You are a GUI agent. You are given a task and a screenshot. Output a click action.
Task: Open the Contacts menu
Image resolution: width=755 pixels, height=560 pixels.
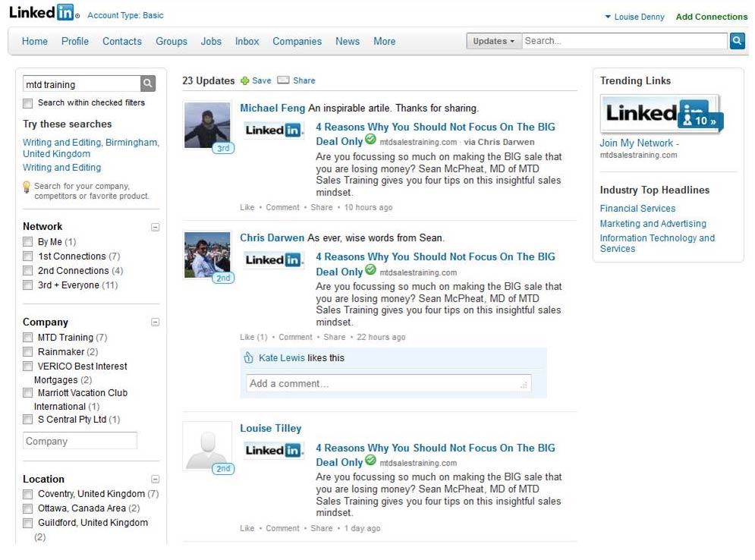[122, 42]
